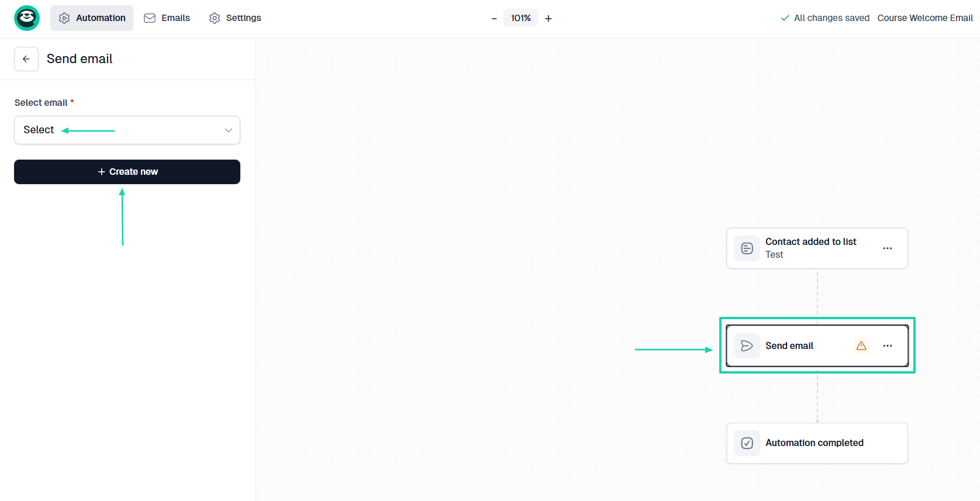
Task: Select the Automation completed node
Action: click(x=817, y=443)
